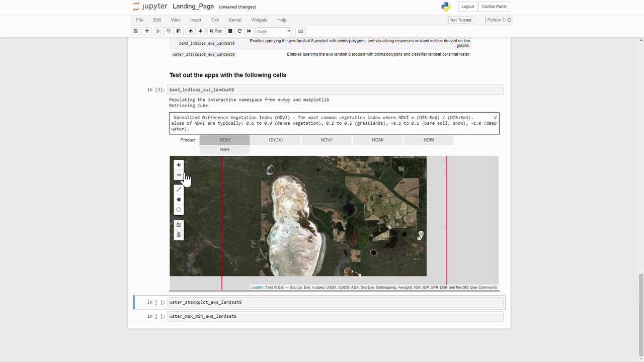Open the File menu
This screenshot has height=362, width=644.
139,20
